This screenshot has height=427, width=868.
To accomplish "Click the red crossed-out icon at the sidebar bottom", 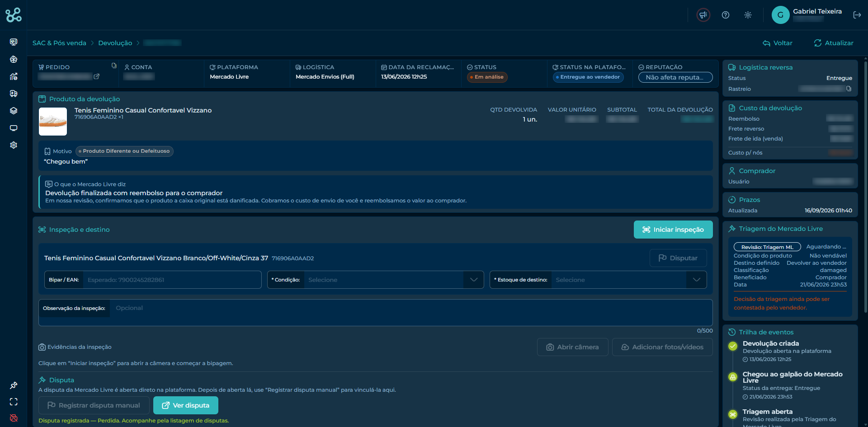I will tap(14, 418).
